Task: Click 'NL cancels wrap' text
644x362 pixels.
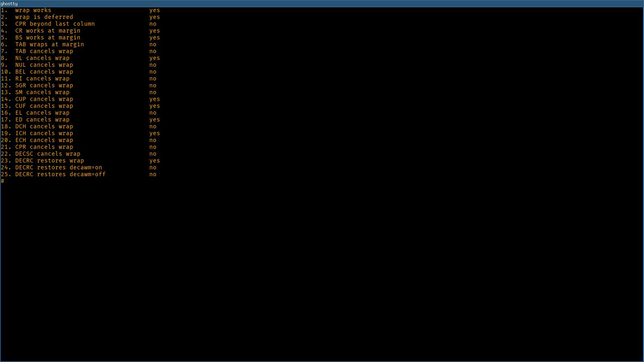Action: click(42, 58)
